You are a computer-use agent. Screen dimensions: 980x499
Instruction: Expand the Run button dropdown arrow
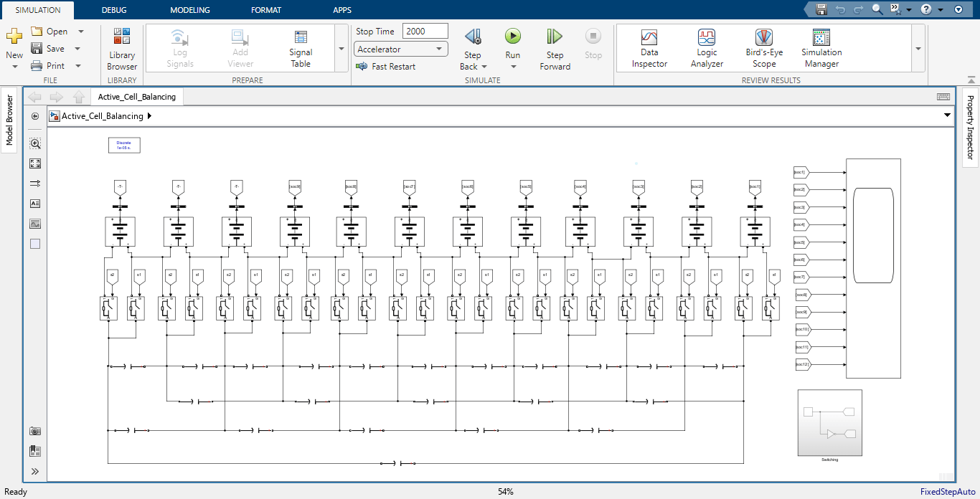click(513, 67)
